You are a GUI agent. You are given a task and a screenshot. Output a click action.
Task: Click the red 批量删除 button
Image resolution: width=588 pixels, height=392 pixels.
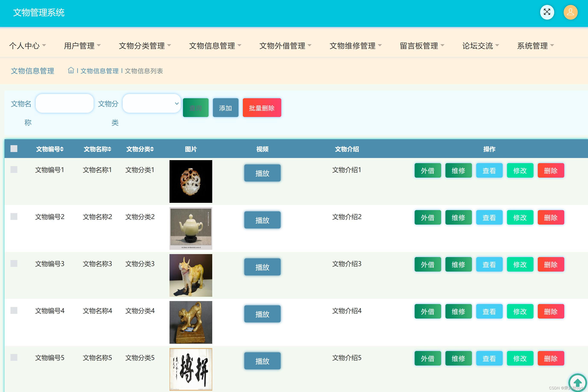click(x=262, y=108)
